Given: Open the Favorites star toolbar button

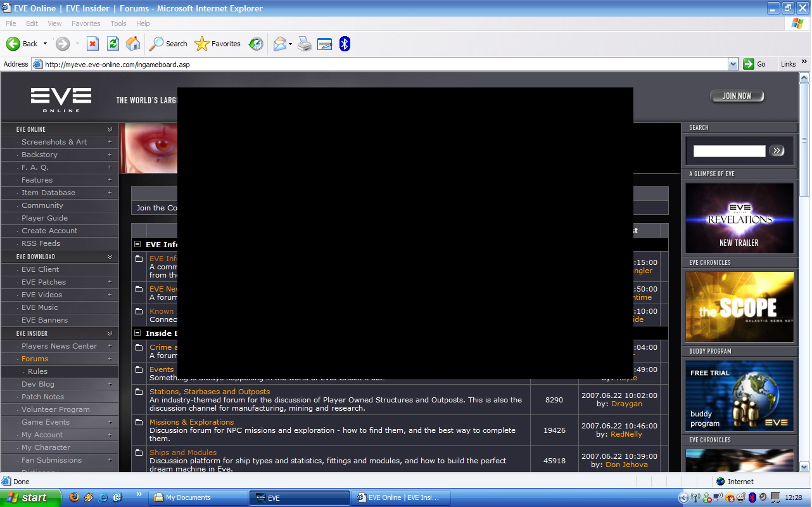Looking at the screenshot, I should [217, 44].
